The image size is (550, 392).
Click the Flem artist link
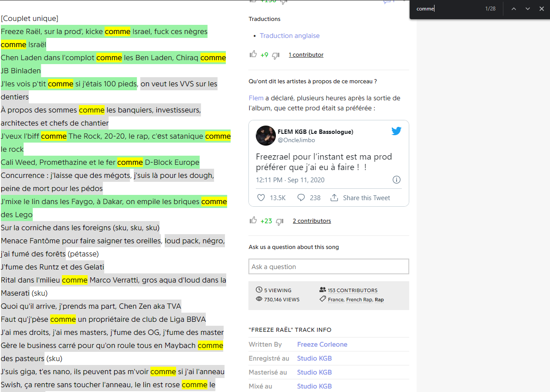click(256, 98)
